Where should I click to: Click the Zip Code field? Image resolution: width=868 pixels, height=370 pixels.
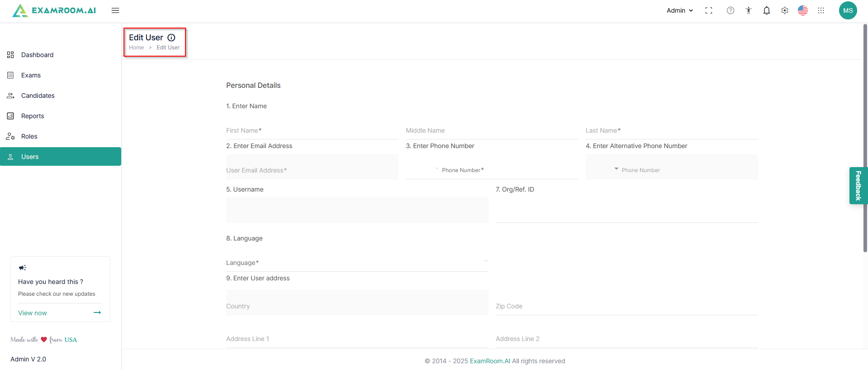click(626, 306)
